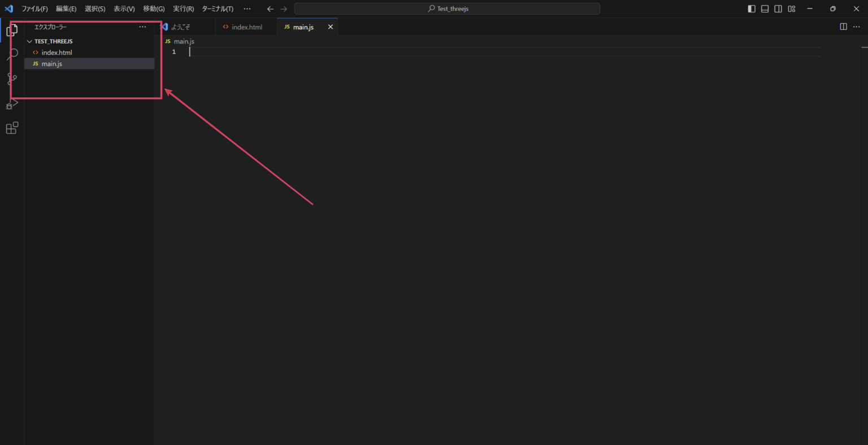Open the Explorer panel more actions menu
This screenshot has height=445, width=868.
(142, 27)
